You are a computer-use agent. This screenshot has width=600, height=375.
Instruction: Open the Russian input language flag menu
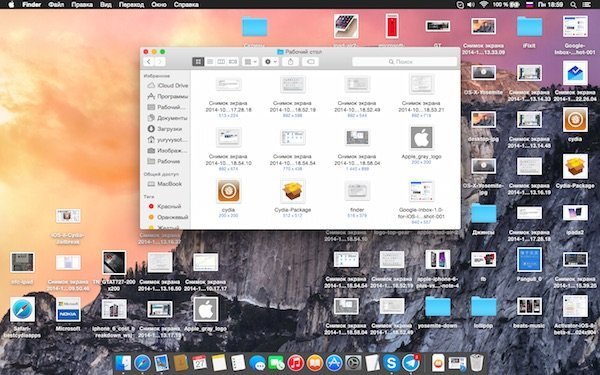pos(530,5)
